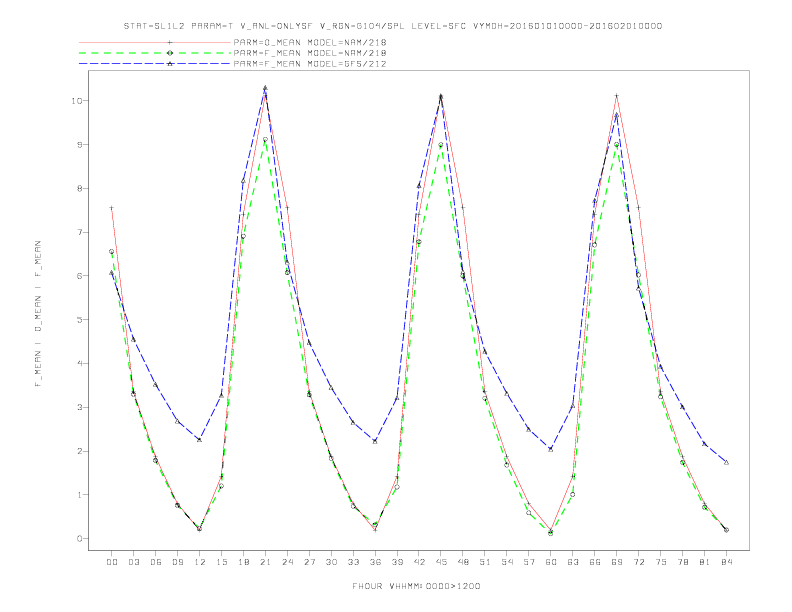Image resolution: width=792 pixels, height=612 pixels.
Task: Click x-axis forecast hour label 33
Action: (353, 562)
